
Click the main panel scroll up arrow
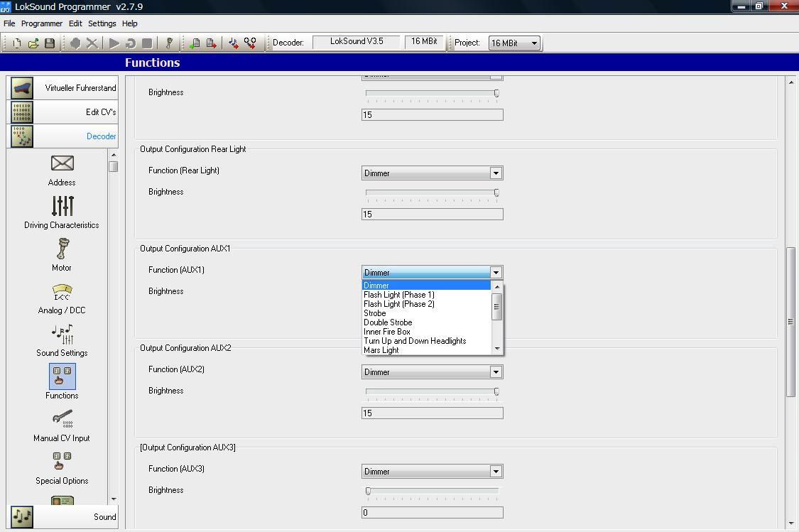[x=791, y=82]
